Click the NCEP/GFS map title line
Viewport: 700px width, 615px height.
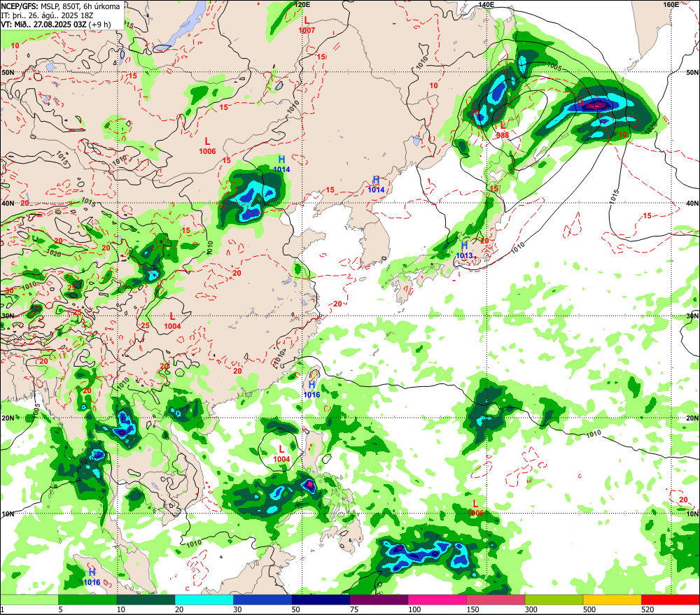(60, 6)
